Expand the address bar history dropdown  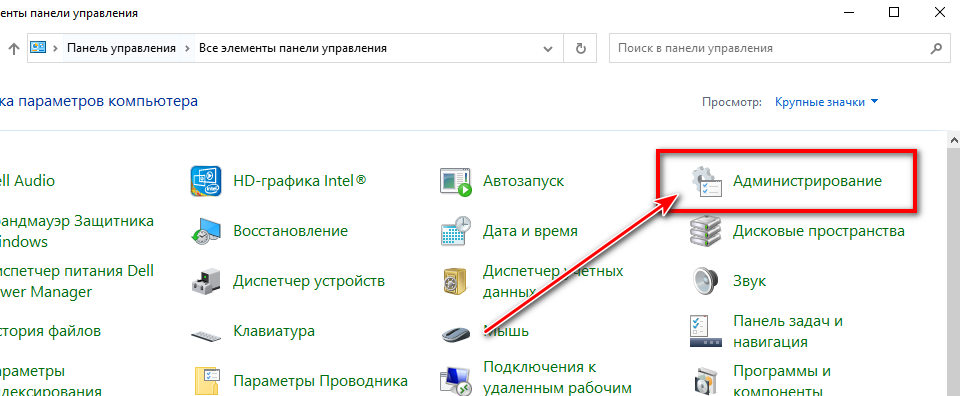549,48
